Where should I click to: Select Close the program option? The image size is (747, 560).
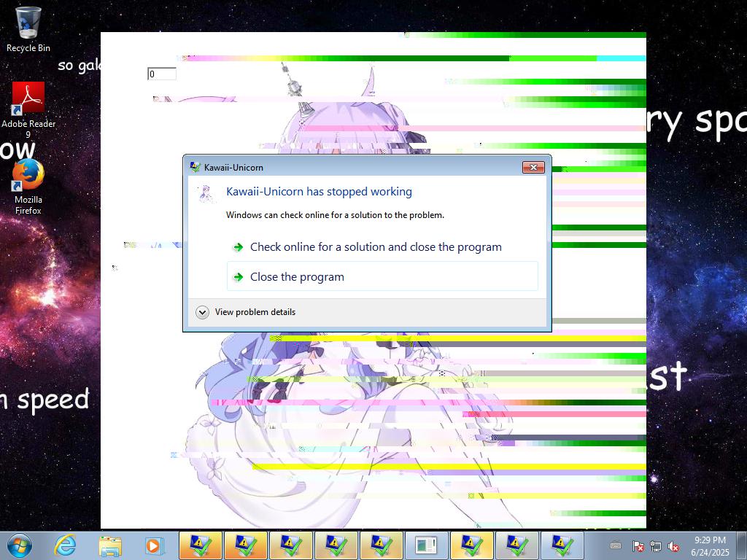[382, 276]
